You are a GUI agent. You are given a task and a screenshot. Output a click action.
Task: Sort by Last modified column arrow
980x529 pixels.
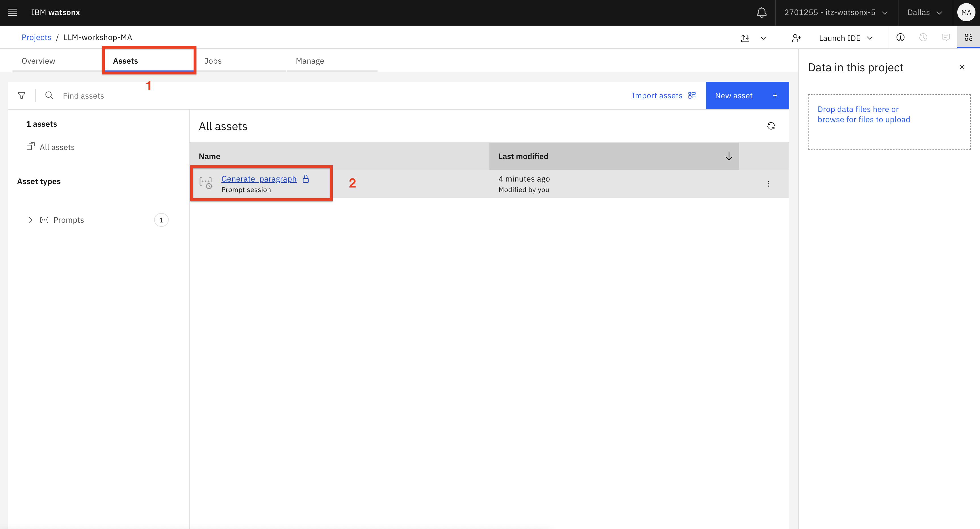point(728,156)
